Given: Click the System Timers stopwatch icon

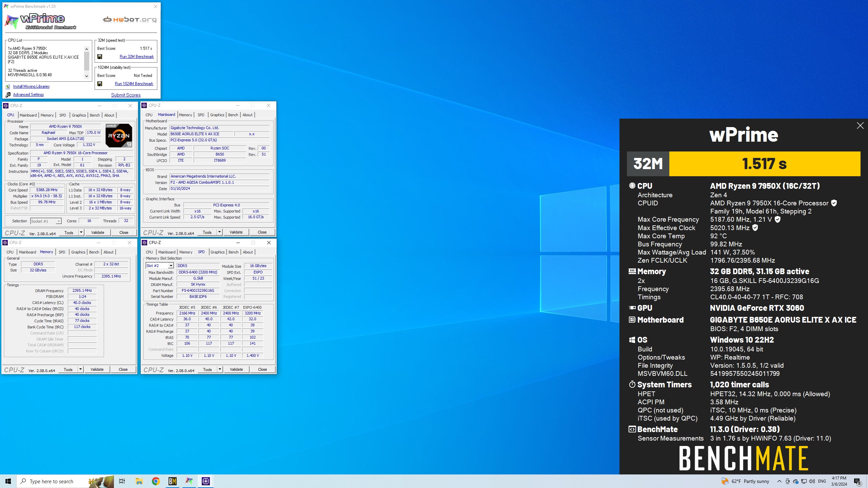Looking at the screenshot, I should (x=632, y=384).
